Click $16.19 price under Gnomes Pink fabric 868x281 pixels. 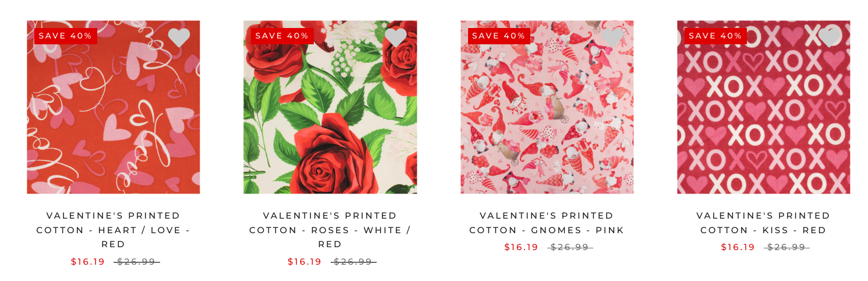pyautogui.click(x=521, y=247)
